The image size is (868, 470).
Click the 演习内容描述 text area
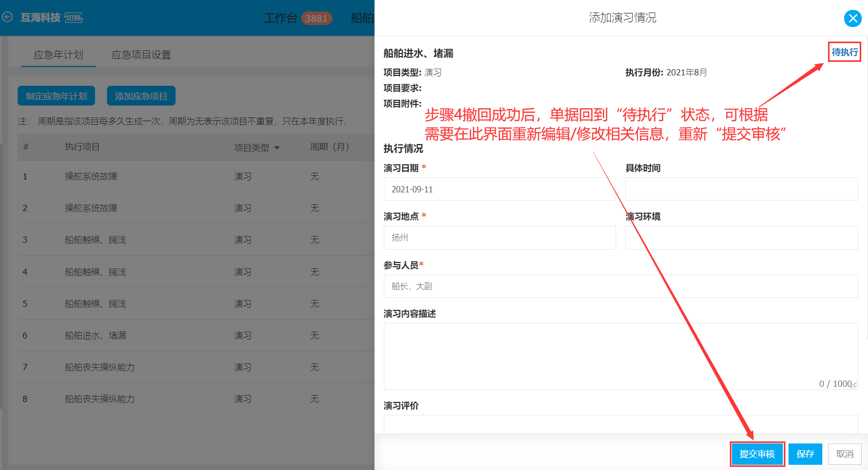point(621,356)
